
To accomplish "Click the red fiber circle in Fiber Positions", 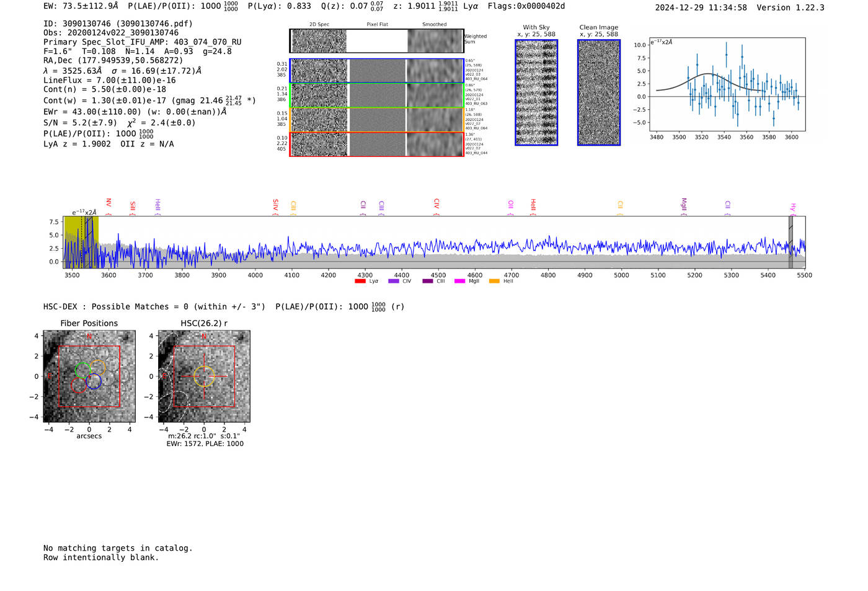I will (x=79, y=384).
